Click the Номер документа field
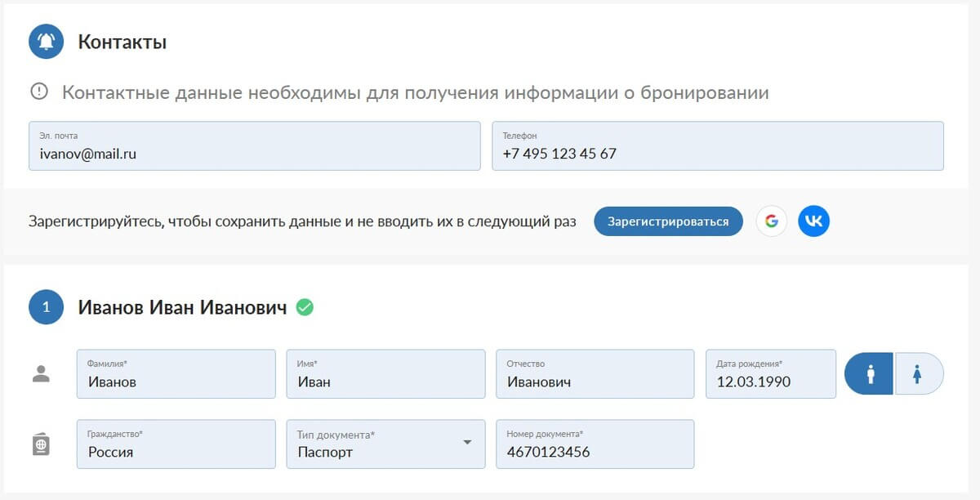 pyautogui.click(x=595, y=444)
